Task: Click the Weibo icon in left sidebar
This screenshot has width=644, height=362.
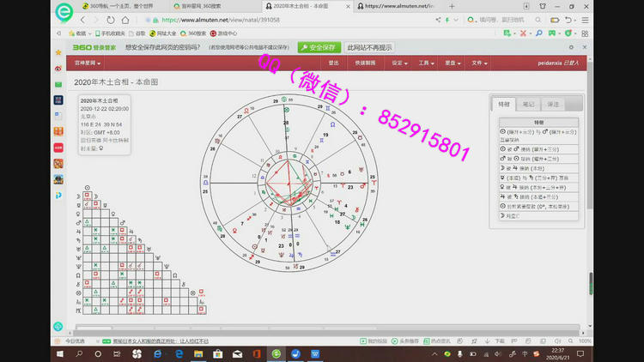Action: [x=58, y=68]
